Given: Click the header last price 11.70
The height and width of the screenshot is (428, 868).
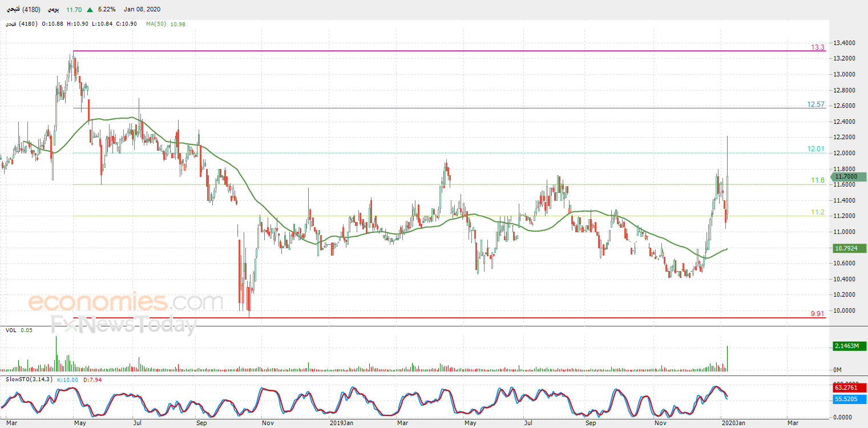Looking at the screenshot, I should point(74,10).
